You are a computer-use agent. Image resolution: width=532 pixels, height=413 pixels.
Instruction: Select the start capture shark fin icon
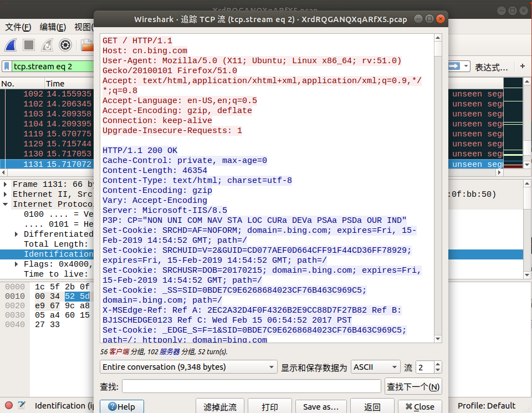point(11,45)
